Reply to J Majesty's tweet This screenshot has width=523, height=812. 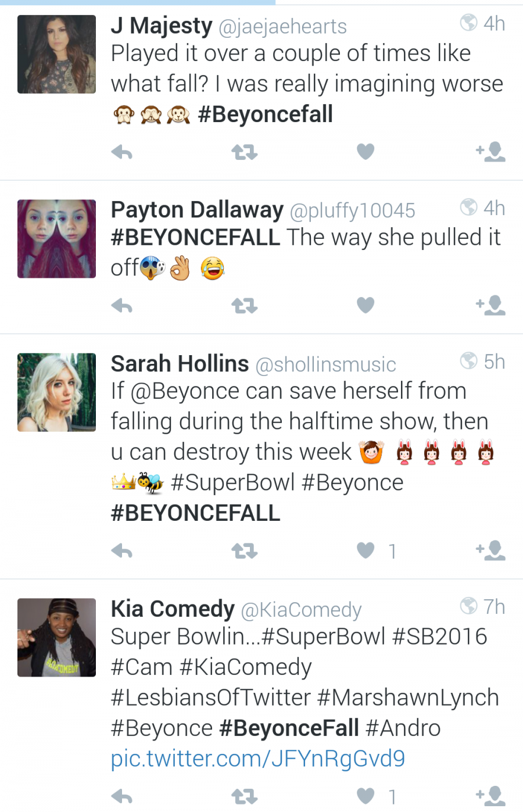point(122,152)
